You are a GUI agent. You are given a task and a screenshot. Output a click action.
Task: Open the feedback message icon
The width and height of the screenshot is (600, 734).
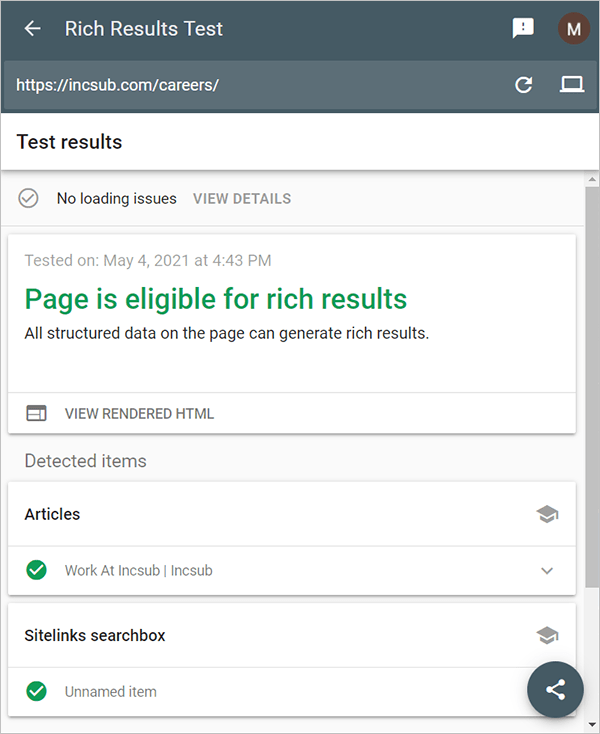coord(523,28)
